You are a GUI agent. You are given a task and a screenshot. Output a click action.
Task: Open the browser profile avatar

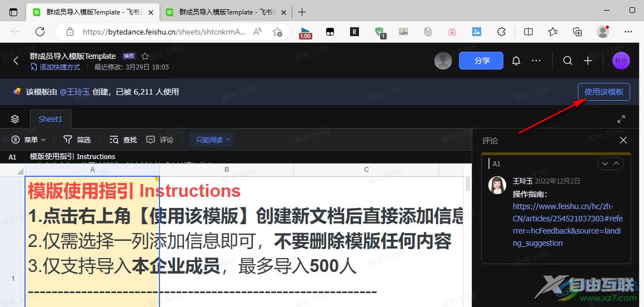602,32
